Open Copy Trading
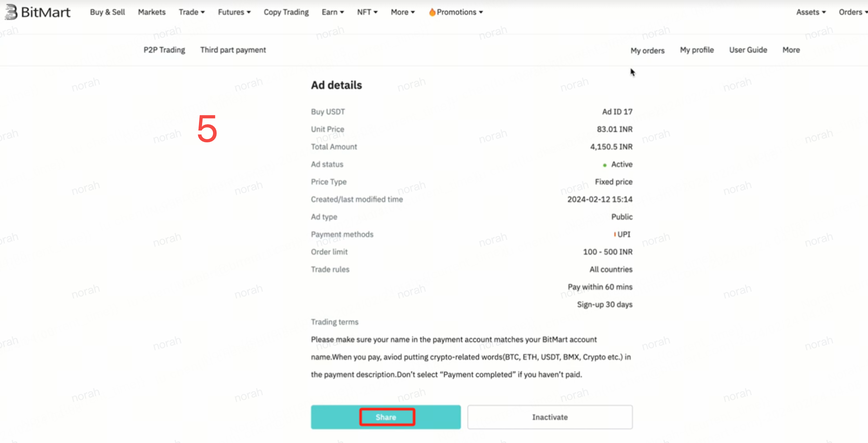This screenshot has width=868, height=443. click(x=286, y=12)
